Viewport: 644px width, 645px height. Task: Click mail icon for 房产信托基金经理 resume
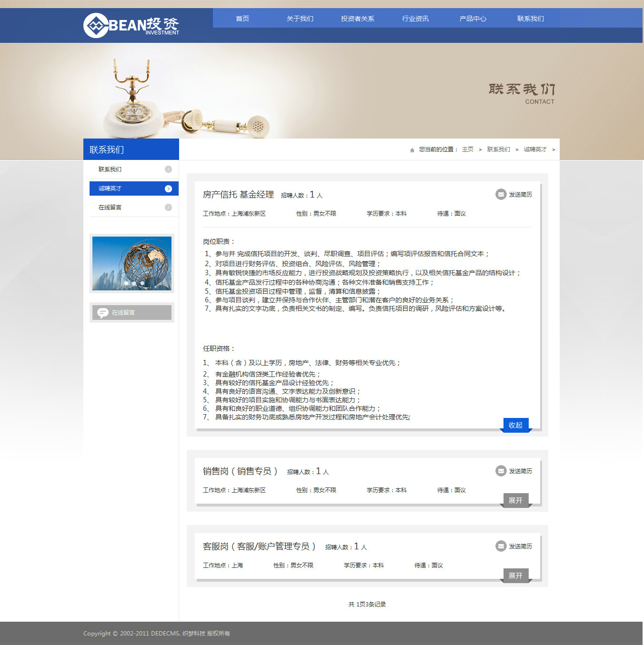click(501, 194)
